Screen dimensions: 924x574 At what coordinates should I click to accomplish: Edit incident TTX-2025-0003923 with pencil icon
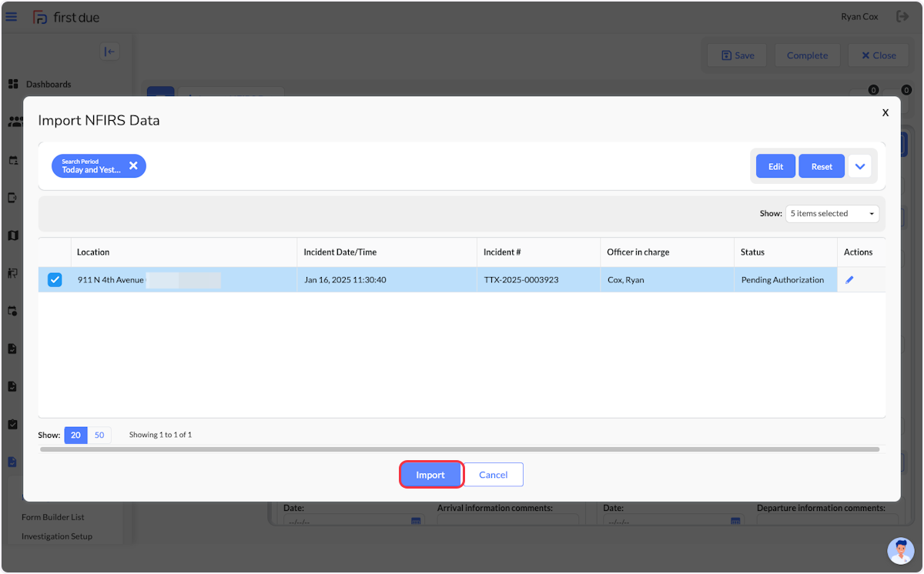click(x=849, y=280)
